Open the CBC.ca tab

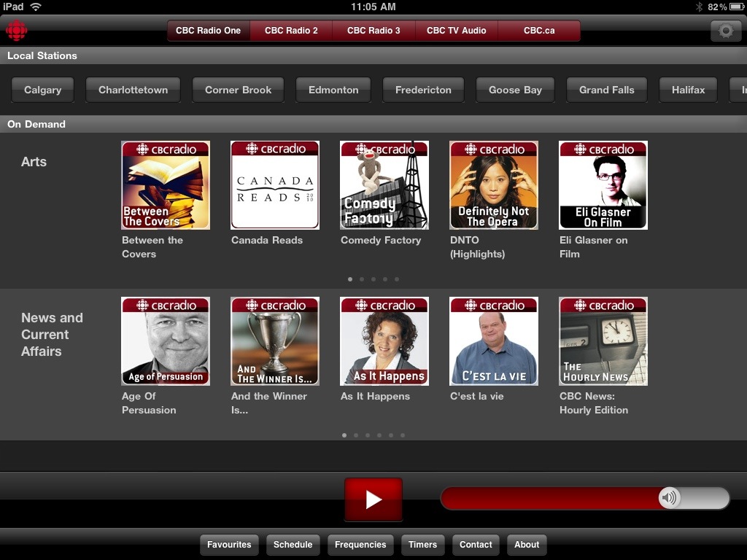pyautogui.click(x=539, y=31)
